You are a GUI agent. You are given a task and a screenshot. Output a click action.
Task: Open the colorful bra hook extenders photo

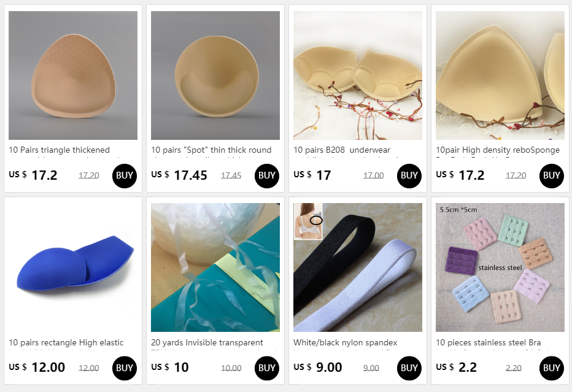coord(500,267)
